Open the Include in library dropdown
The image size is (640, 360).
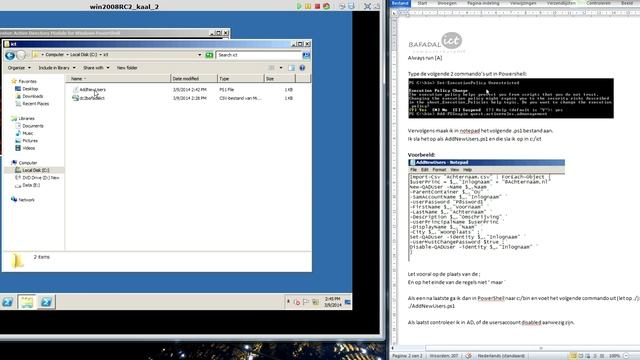(57, 68)
